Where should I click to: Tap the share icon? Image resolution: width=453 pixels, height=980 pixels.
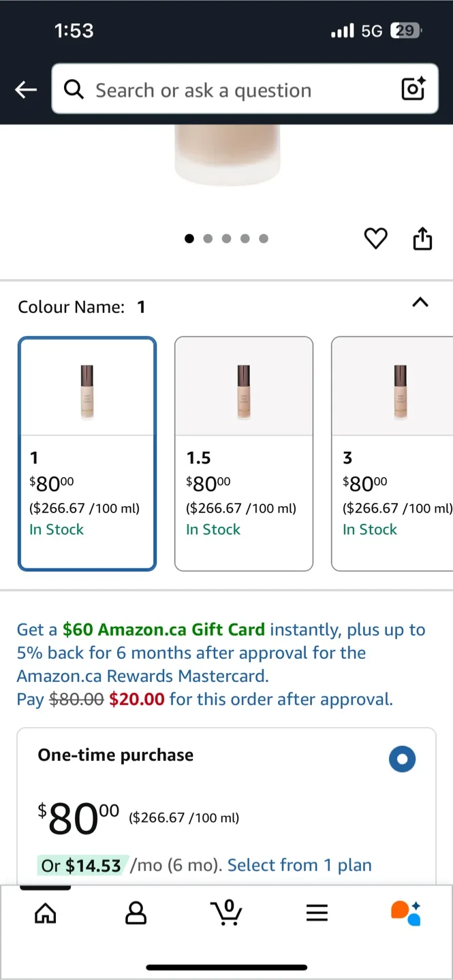point(422,239)
